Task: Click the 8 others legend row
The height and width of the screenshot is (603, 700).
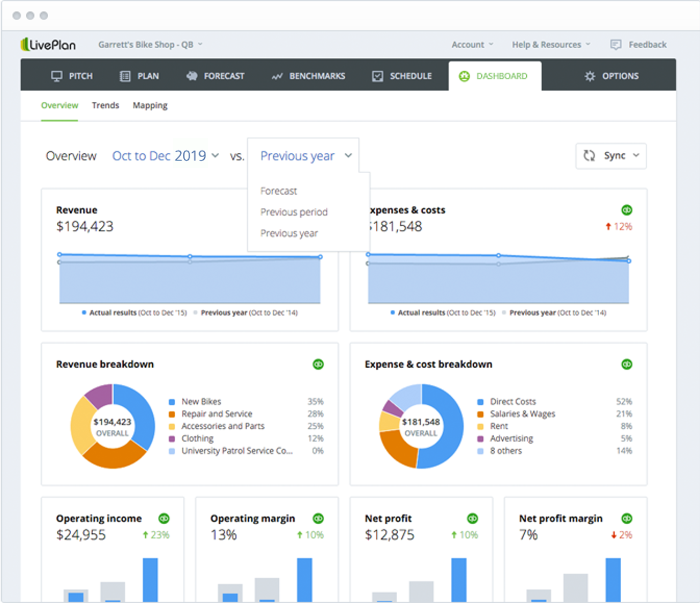Action: click(555, 451)
